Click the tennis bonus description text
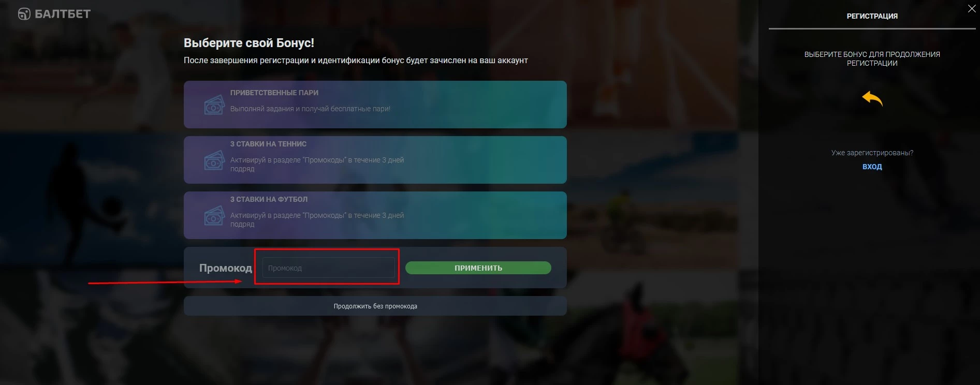The width and height of the screenshot is (980, 385). (x=317, y=164)
